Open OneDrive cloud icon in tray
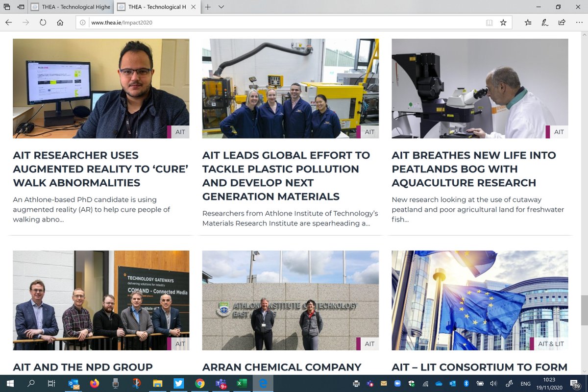Viewport: 588px width, 392px height. click(439, 383)
